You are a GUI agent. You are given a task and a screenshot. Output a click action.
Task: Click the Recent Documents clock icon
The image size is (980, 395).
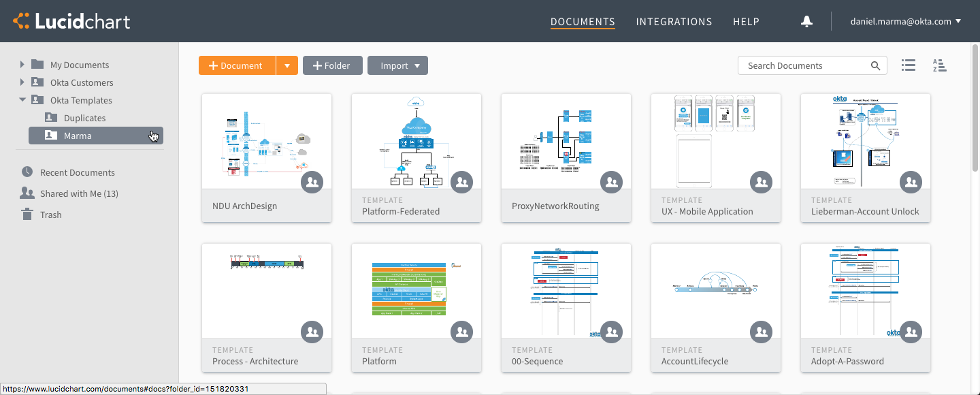(27, 172)
